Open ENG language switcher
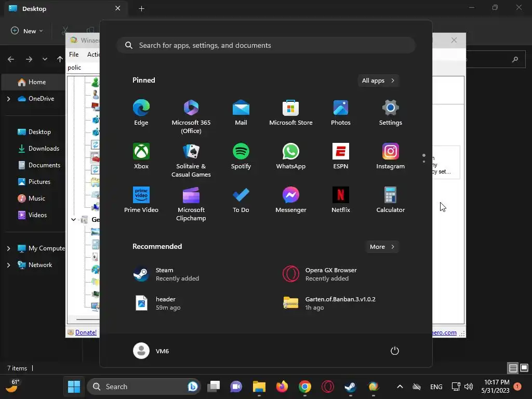The image size is (532, 399). click(436, 387)
